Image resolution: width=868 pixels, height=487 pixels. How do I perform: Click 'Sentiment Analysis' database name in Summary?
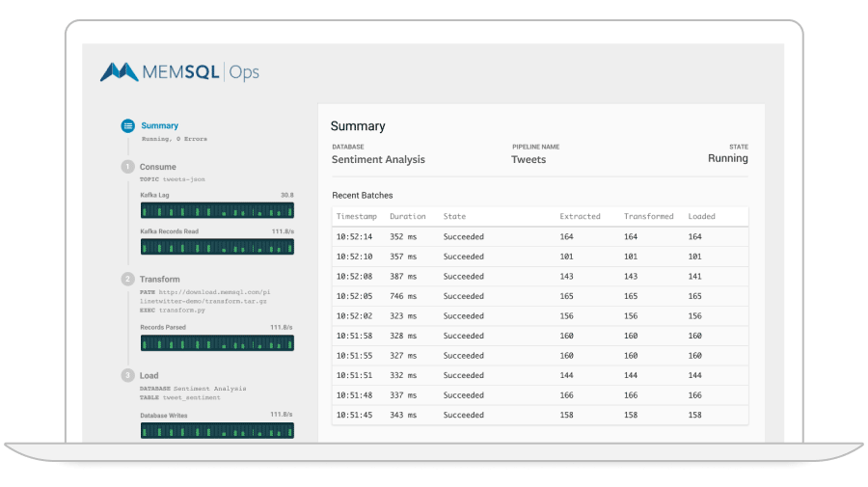pos(378,159)
